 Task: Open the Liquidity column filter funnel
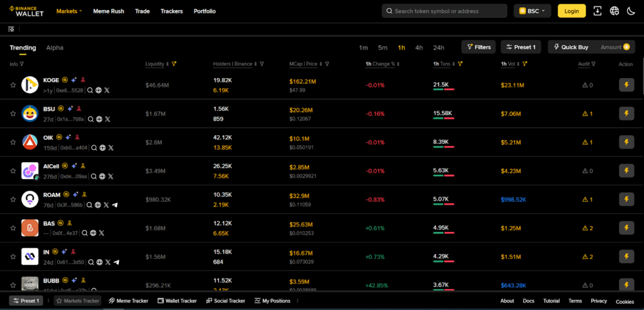(x=174, y=64)
